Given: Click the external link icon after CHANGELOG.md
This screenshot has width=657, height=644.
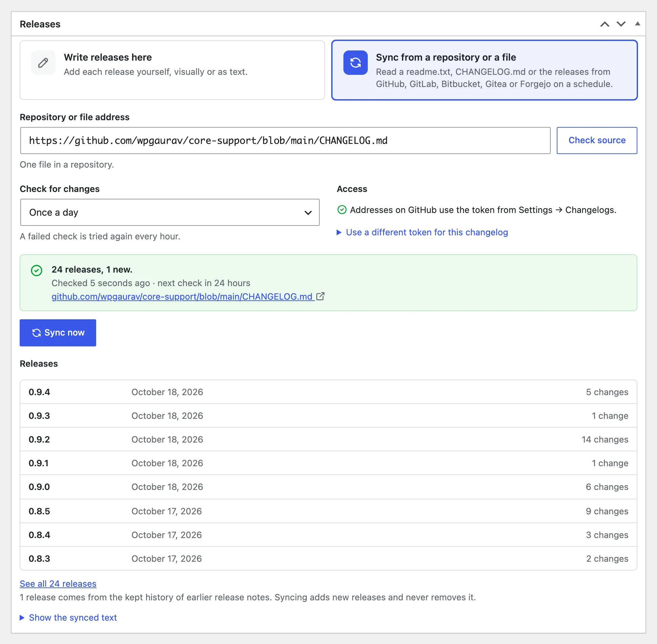Looking at the screenshot, I should pos(320,296).
